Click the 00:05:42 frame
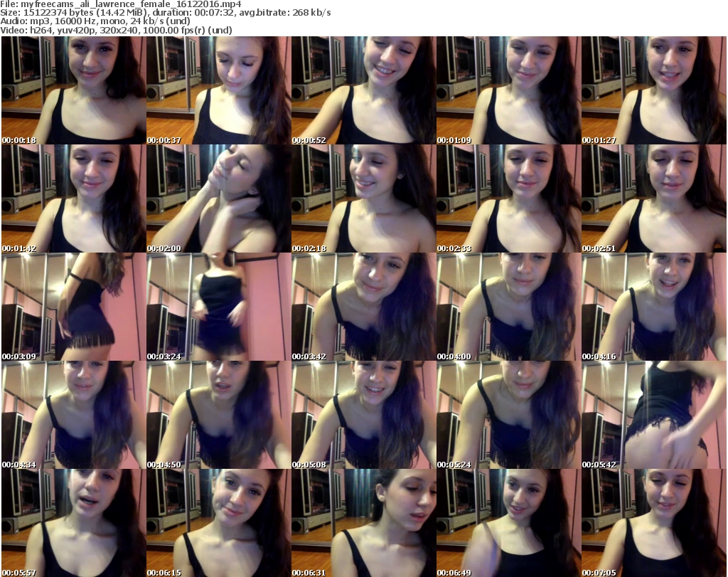 (x=653, y=415)
